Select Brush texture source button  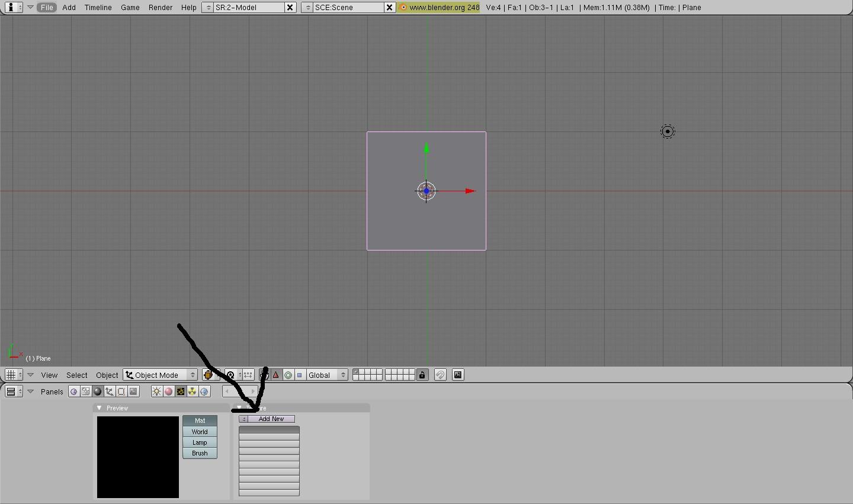click(200, 453)
